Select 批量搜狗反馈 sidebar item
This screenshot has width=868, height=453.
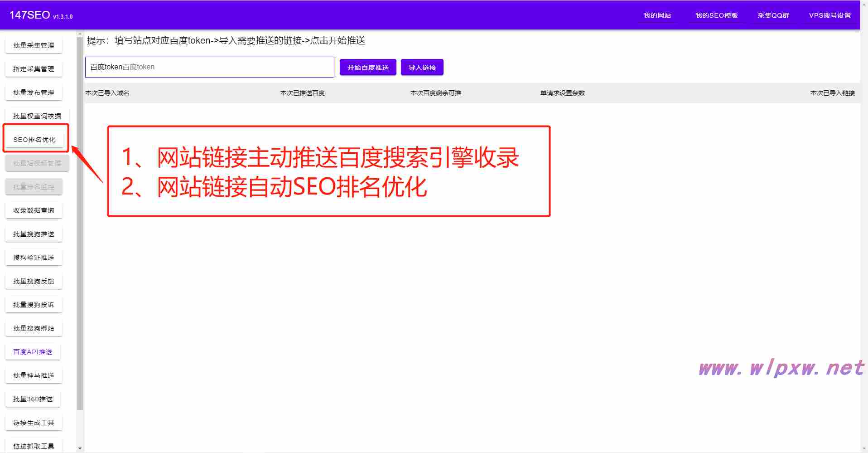click(x=34, y=281)
